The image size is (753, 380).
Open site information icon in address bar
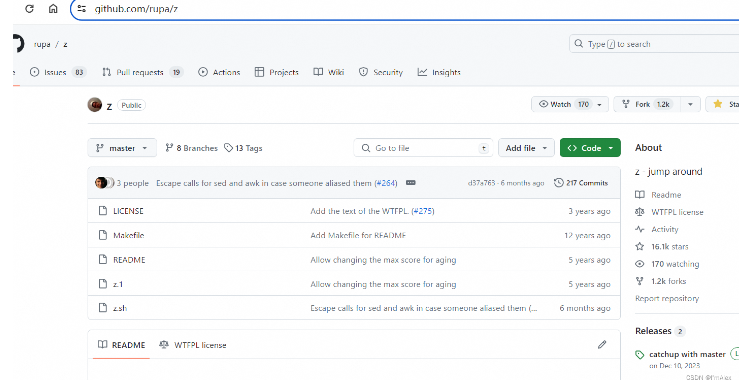click(82, 9)
